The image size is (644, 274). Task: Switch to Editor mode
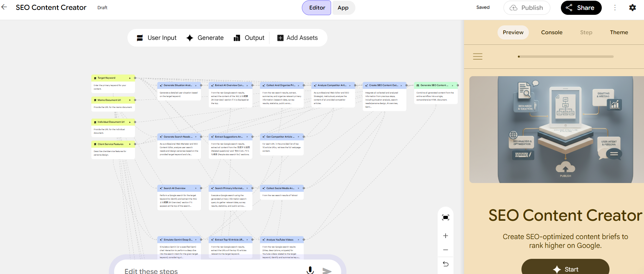tap(317, 8)
